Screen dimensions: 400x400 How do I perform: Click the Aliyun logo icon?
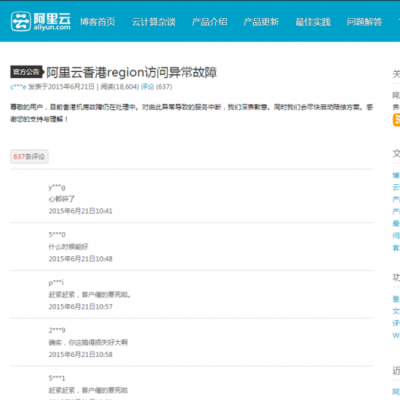pyautogui.click(x=21, y=22)
